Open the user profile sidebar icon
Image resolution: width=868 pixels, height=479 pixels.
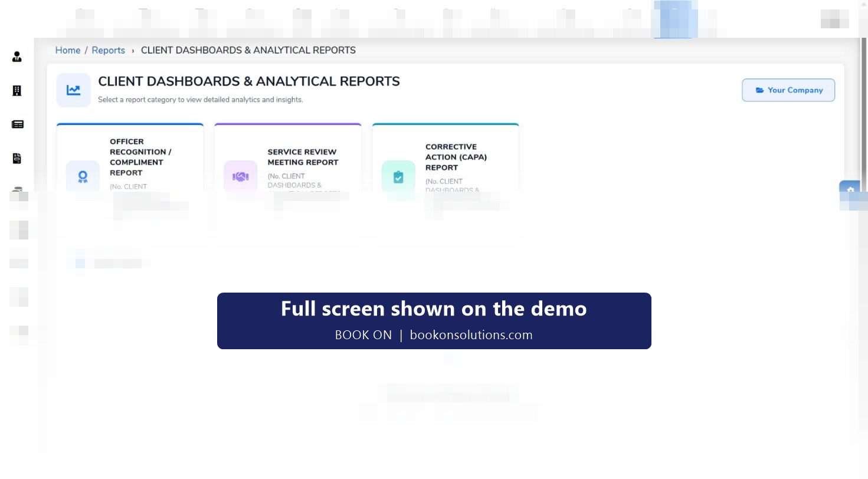click(x=17, y=57)
